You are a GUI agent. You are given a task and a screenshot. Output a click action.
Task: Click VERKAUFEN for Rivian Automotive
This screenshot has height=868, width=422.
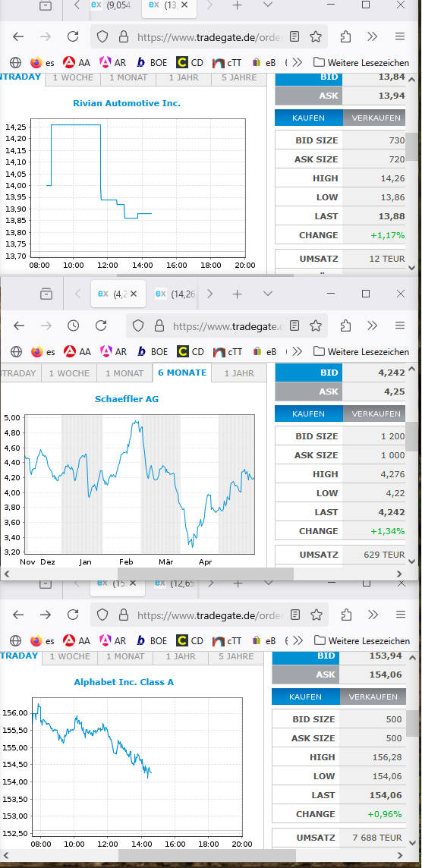(375, 118)
